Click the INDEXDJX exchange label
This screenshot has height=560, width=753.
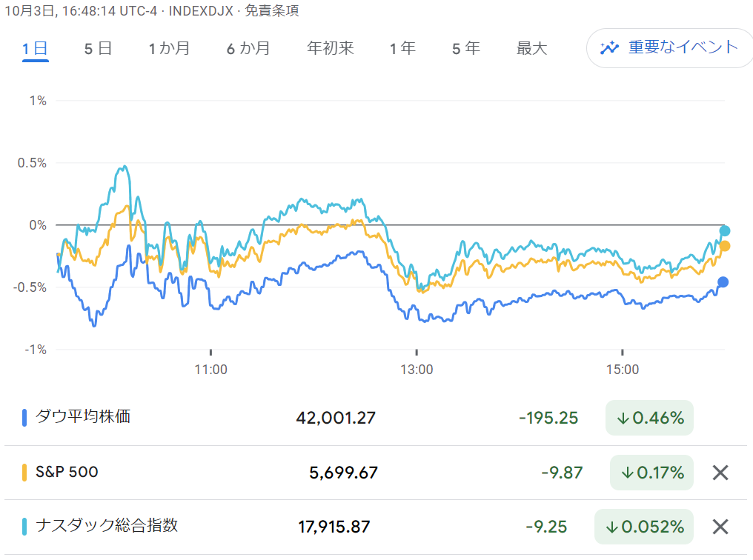pyautogui.click(x=201, y=10)
